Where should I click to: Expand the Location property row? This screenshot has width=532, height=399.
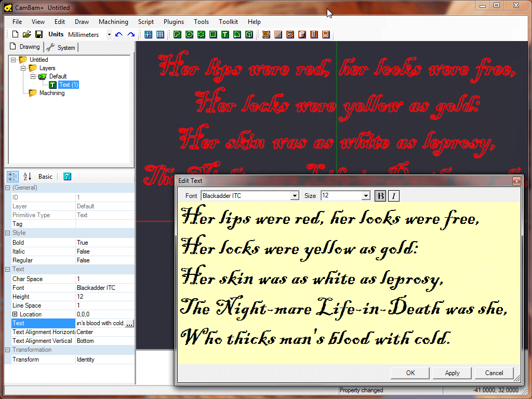coord(15,314)
